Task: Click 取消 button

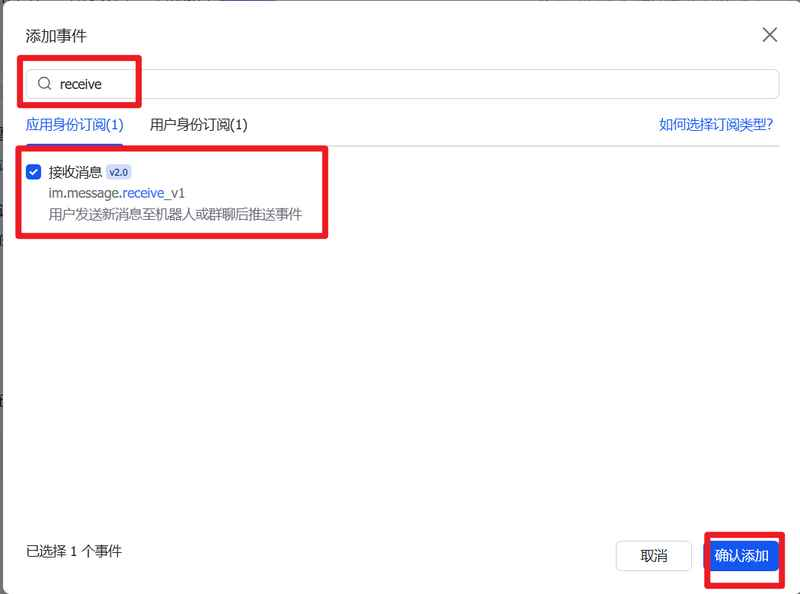Action: click(x=654, y=556)
